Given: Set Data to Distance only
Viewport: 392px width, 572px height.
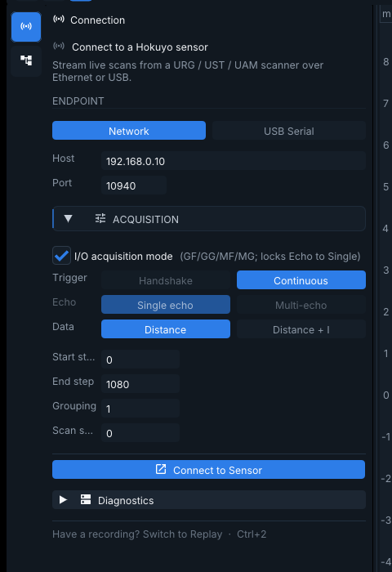Looking at the screenshot, I should click(x=166, y=329).
